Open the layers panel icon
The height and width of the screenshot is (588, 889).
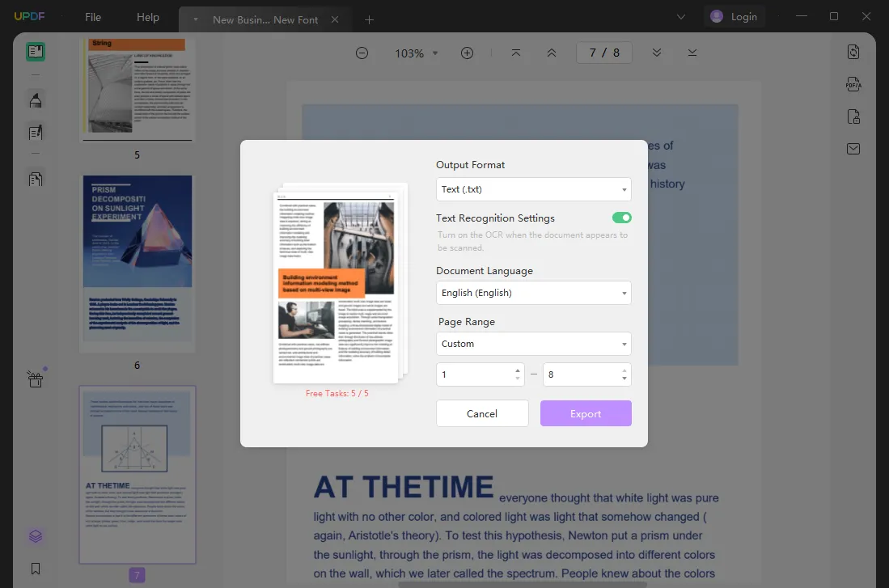(36, 536)
